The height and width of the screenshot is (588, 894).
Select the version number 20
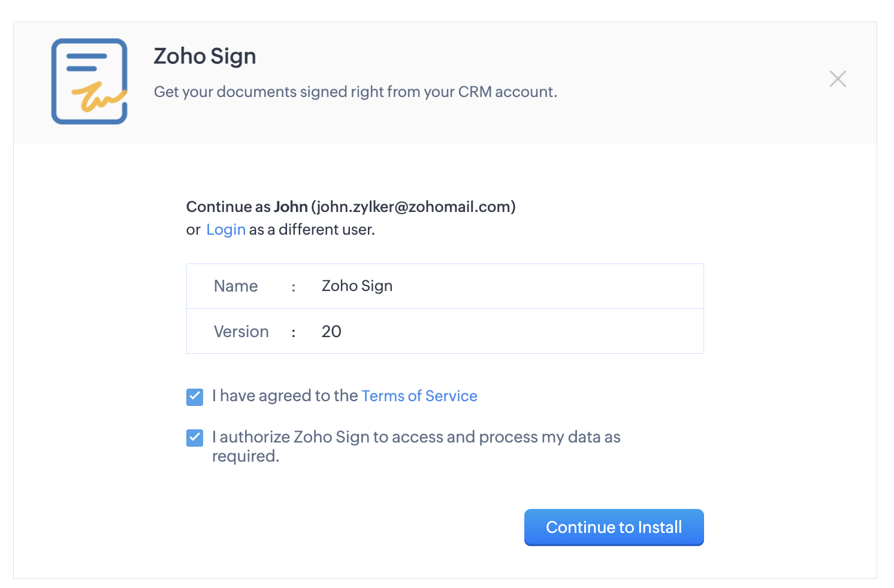[x=331, y=331]
